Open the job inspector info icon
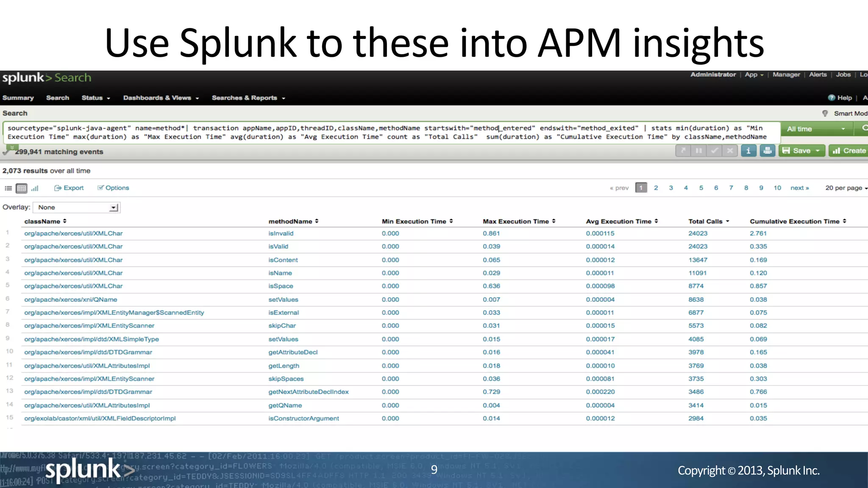Screen dimensions: 868x488 748,151
